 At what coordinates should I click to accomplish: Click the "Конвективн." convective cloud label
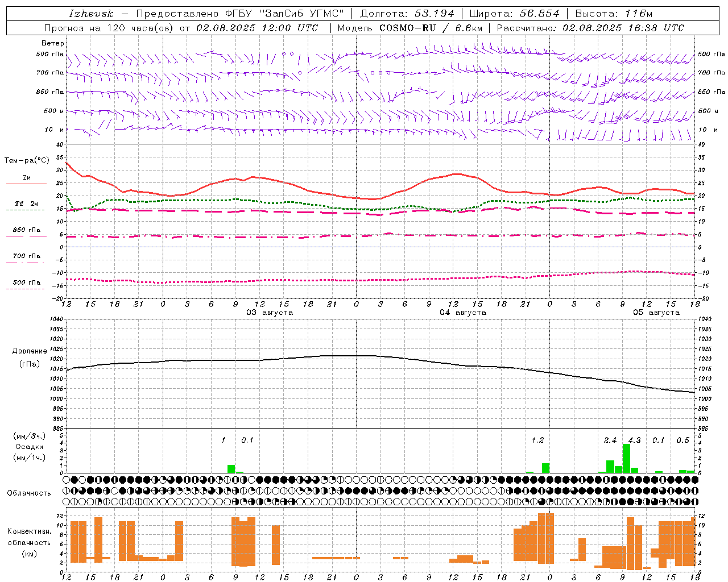pos(29,531)
